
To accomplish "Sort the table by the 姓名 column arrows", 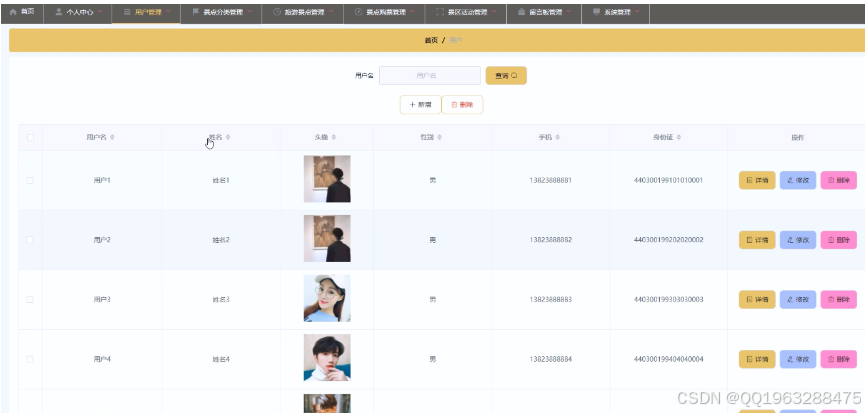I will (x=228, y=137).
